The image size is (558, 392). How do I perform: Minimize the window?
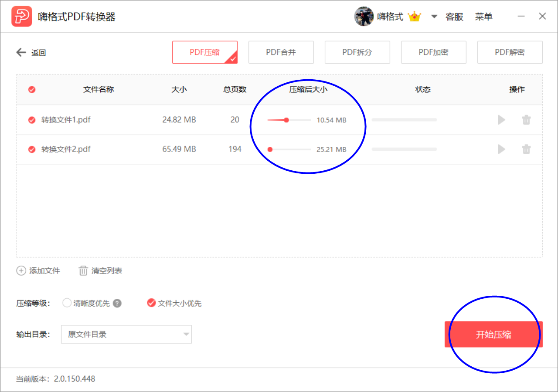[x=521, y=17]
